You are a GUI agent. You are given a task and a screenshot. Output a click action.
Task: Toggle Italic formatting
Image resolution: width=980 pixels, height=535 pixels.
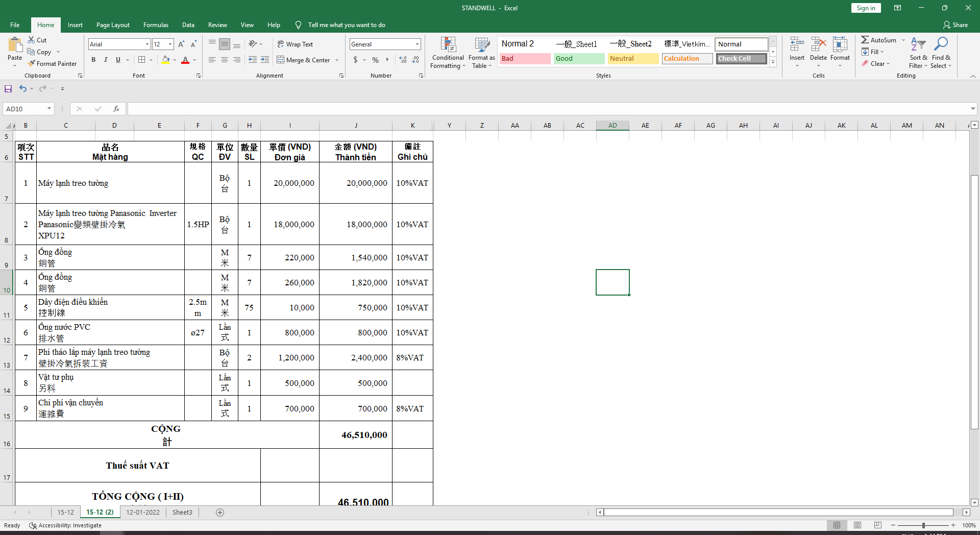point(106,60)
